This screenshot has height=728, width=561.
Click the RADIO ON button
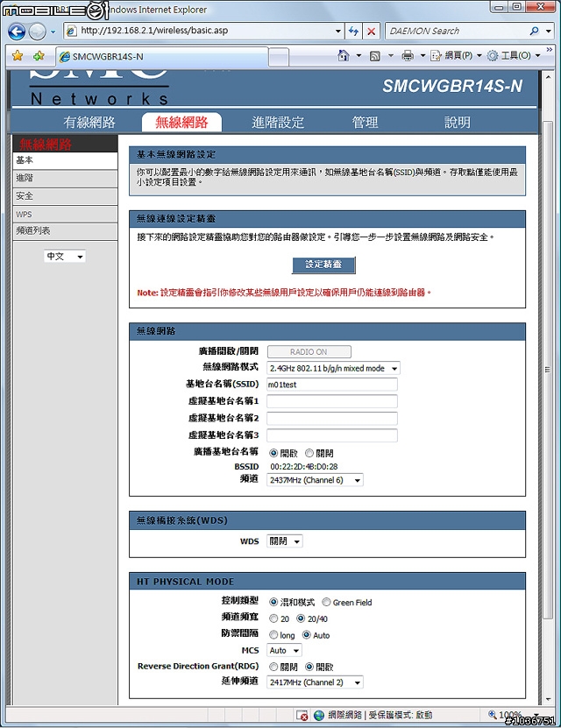pos(309,351)
